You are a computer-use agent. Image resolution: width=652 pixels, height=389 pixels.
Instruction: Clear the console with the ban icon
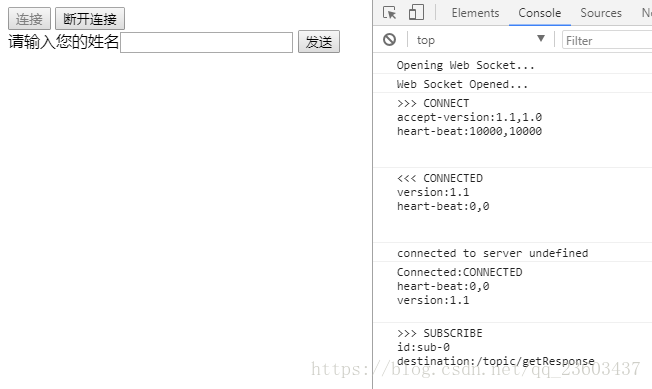[390, 40]
